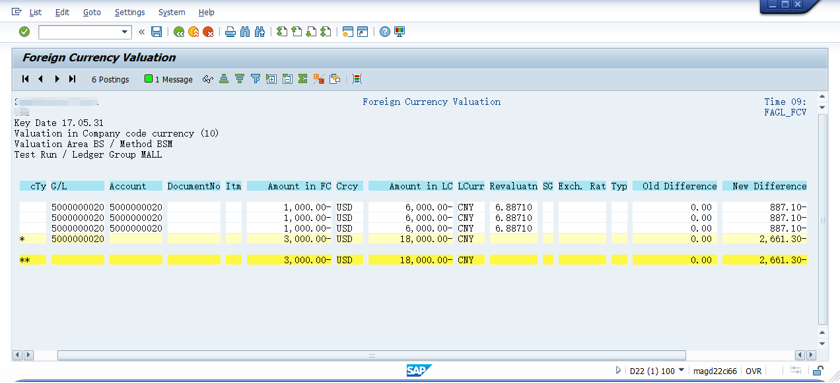Click the 6 Postings button

click(x=110, y=79)
